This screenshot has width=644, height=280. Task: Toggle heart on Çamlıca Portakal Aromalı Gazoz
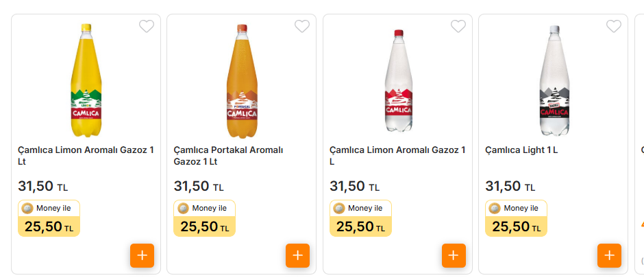click(x=302, y=27)
